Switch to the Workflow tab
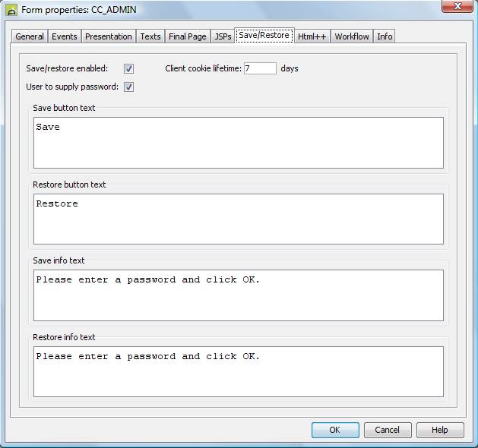Viewport: 478px width, 448px height. tap(352, 36)
